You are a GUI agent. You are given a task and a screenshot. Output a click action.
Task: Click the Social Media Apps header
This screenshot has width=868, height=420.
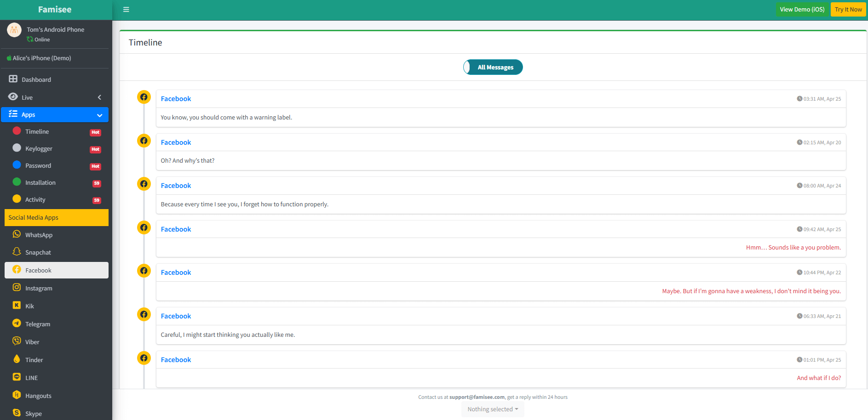(56, 218)
